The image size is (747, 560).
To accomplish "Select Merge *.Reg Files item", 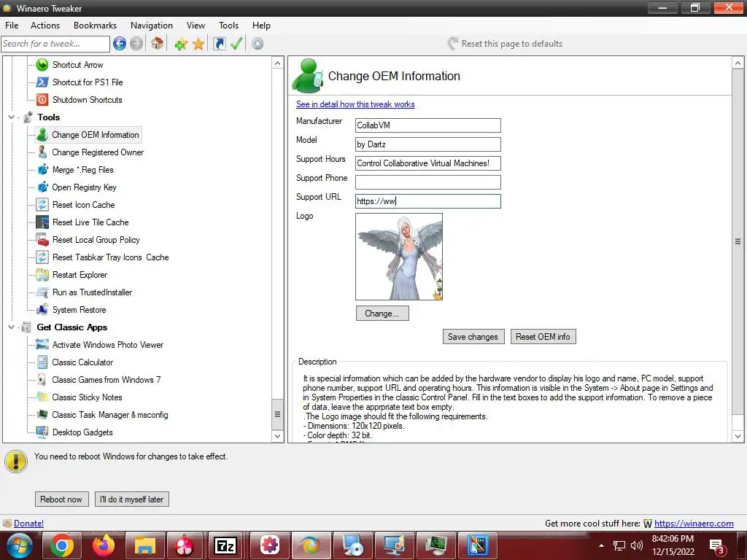I will tap(83, 170).
